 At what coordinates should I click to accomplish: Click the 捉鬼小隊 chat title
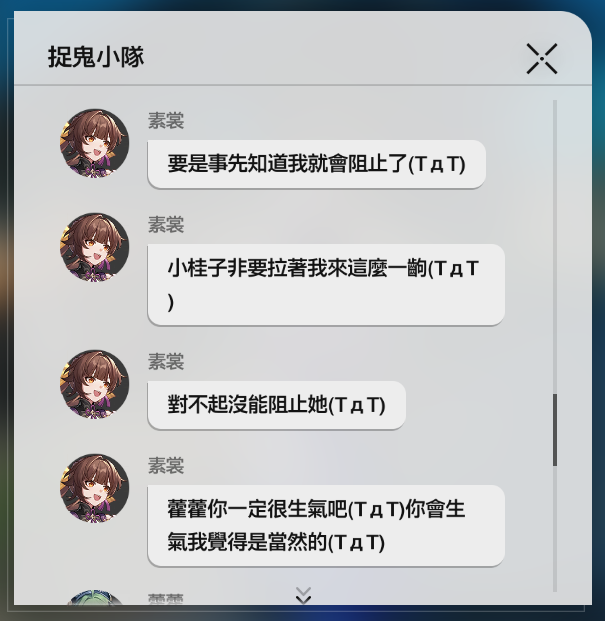(96, 57)
